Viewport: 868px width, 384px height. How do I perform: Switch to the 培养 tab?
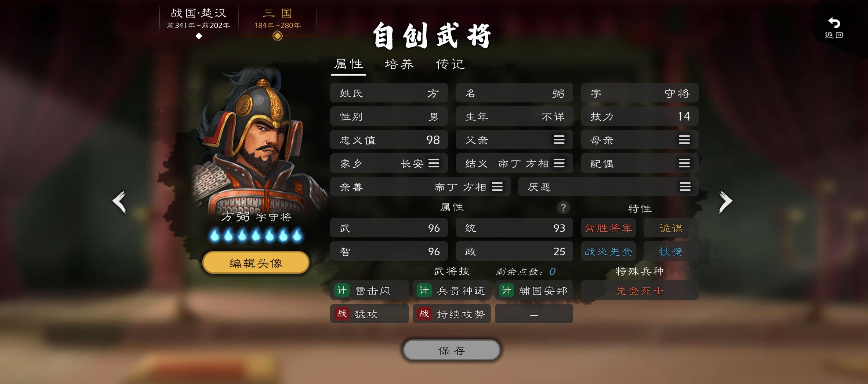pos(399,64)
